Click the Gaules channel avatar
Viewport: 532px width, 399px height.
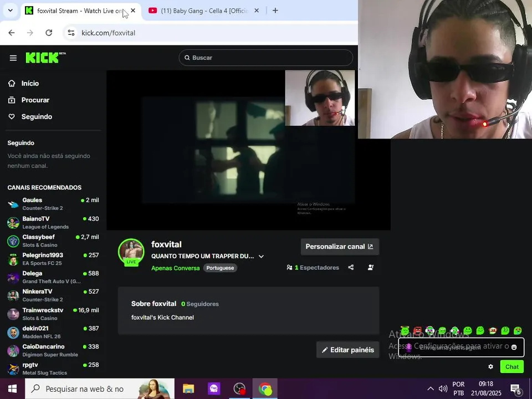[x=13, y=204]
